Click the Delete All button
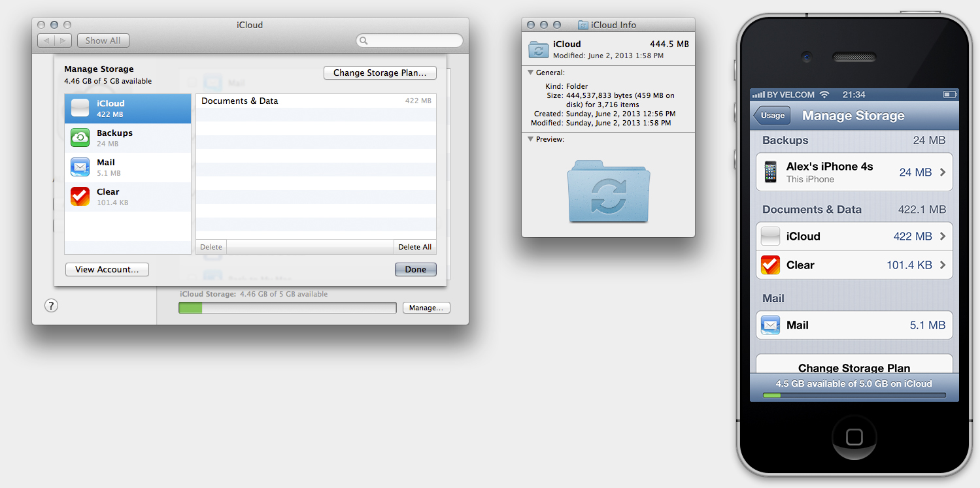 (415, 247)
